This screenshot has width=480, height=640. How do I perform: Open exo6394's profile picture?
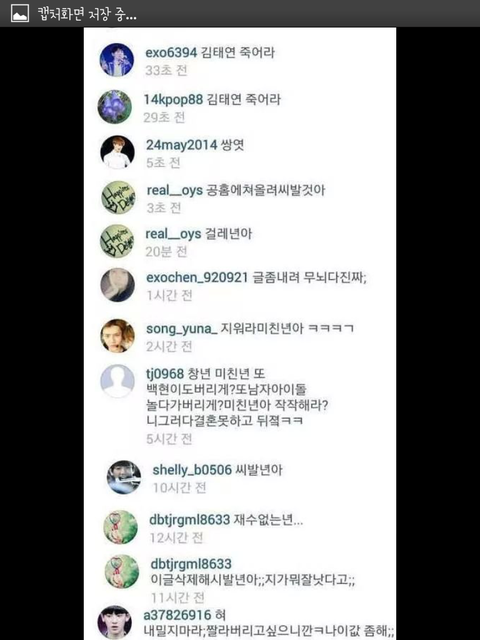click(x=117, y=60)
